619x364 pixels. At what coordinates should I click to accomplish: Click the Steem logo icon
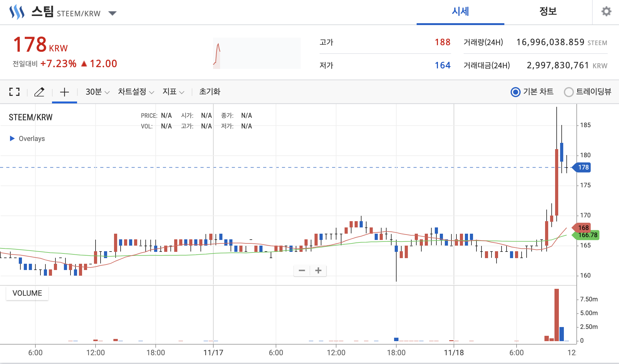(x=17, y=12)
